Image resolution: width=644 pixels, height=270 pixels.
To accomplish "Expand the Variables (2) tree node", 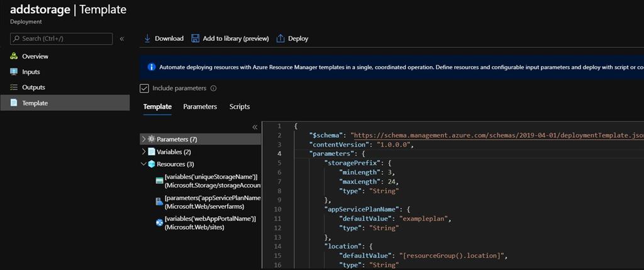I will (144, 152).
